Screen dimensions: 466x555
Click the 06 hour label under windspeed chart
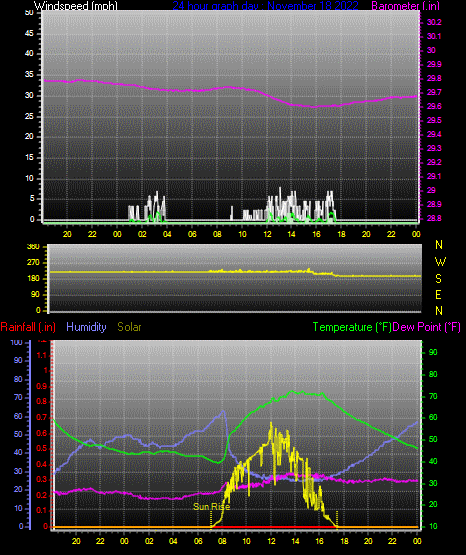click(192, 234)
